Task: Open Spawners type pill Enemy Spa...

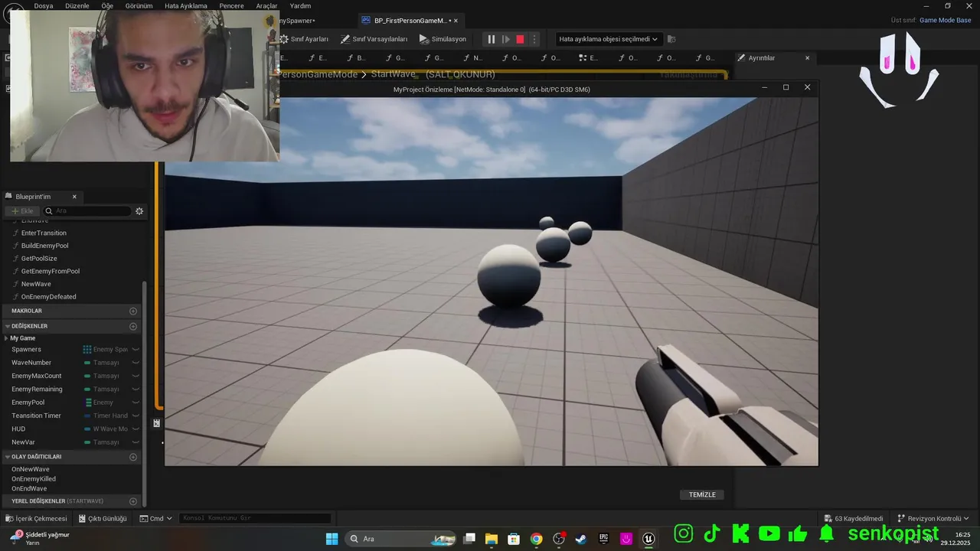Action: tap(106, 350)
